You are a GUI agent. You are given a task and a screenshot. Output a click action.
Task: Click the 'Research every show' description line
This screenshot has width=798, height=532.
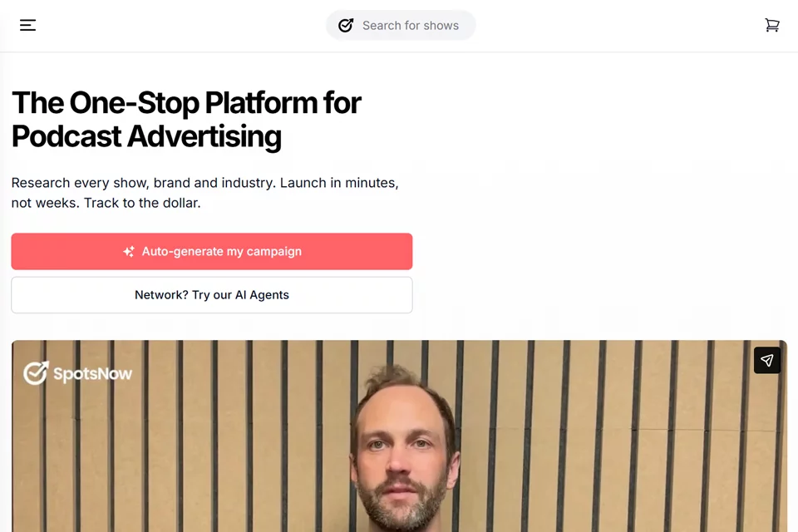pyautogui.click(x=204, y=183)
